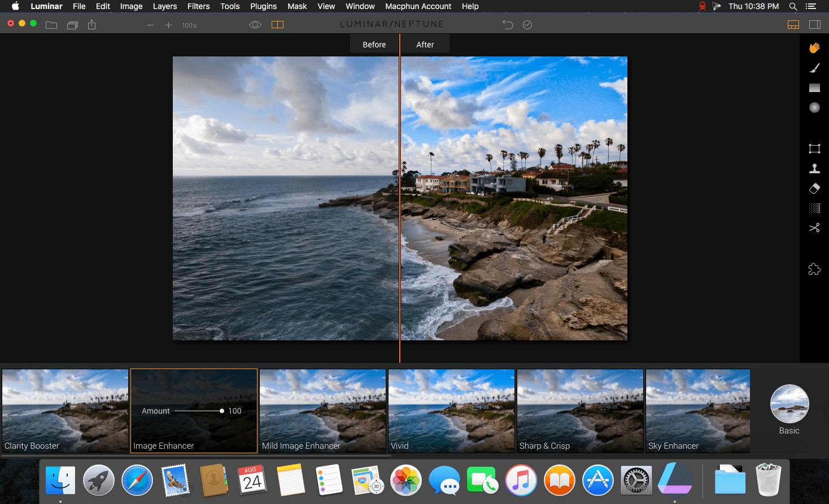The height and width of the screenshot is (504, 829).
Task: Open the Apple menu
Action: click(x=15, y=6)
